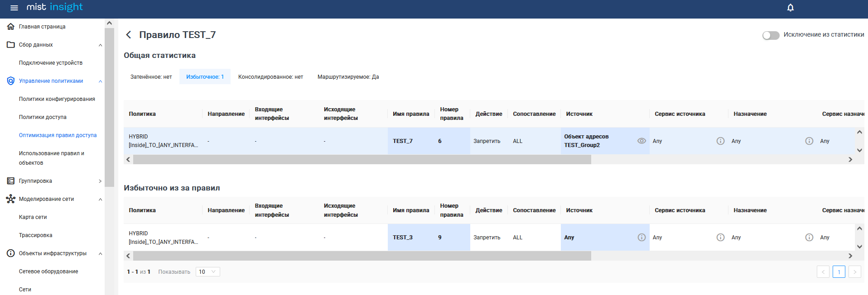Click top table vertical scroll down arrow
The height and width of the screenshot is (295, 868).
859,150
